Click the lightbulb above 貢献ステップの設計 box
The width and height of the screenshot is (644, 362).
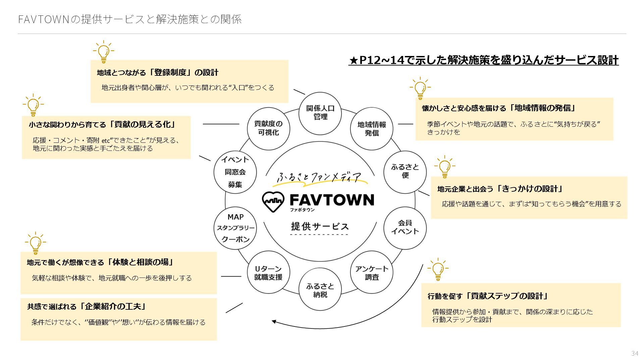438,269
